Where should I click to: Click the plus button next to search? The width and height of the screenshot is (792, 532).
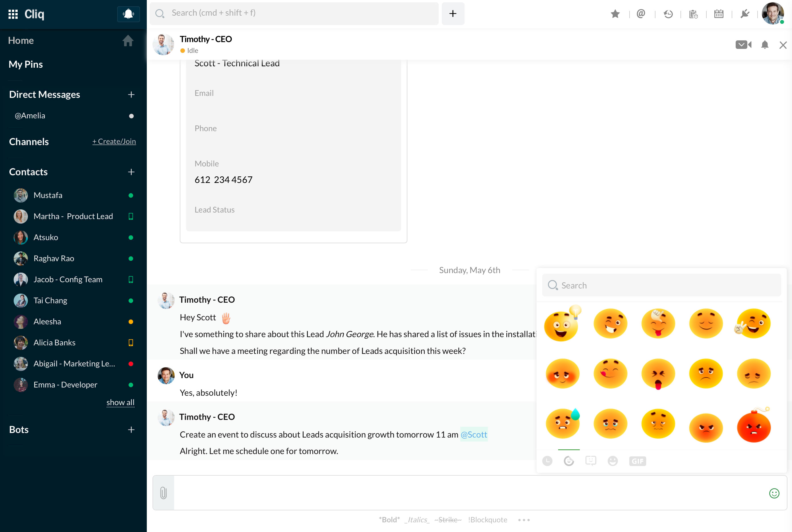click(x=453, y=14)
